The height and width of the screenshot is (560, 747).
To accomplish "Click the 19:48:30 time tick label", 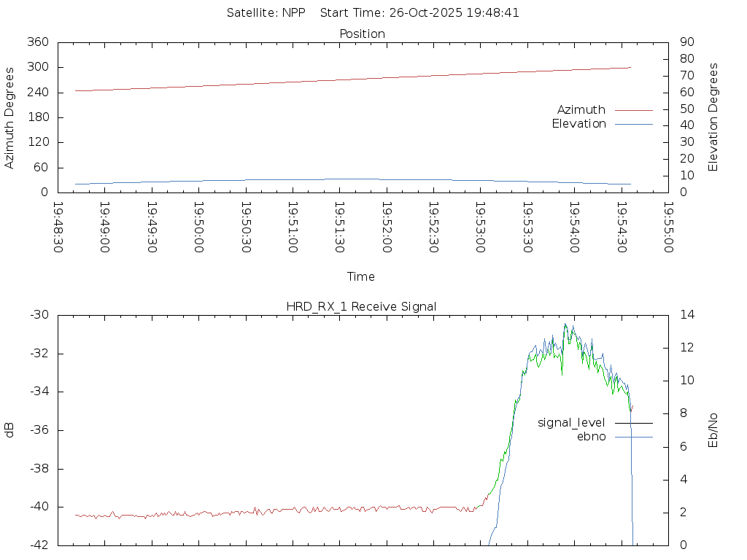I will (58, 227).
